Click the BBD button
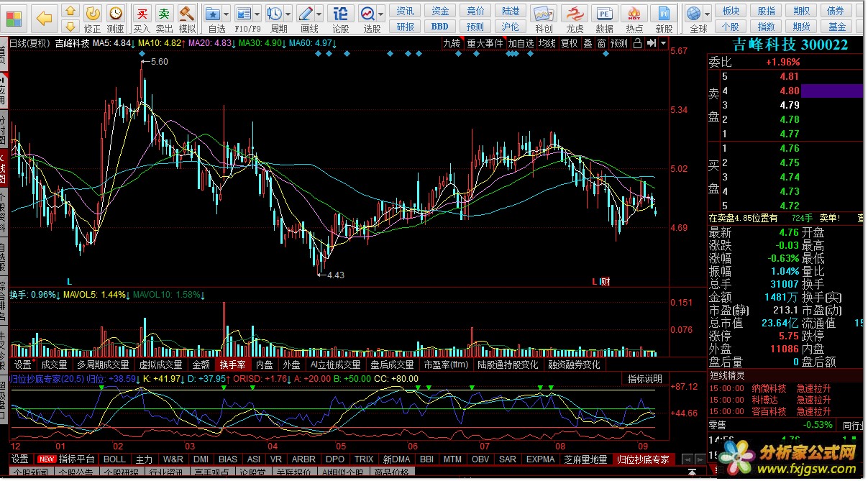The height and width of the screenshot is (481, 868). pos(440,27)
